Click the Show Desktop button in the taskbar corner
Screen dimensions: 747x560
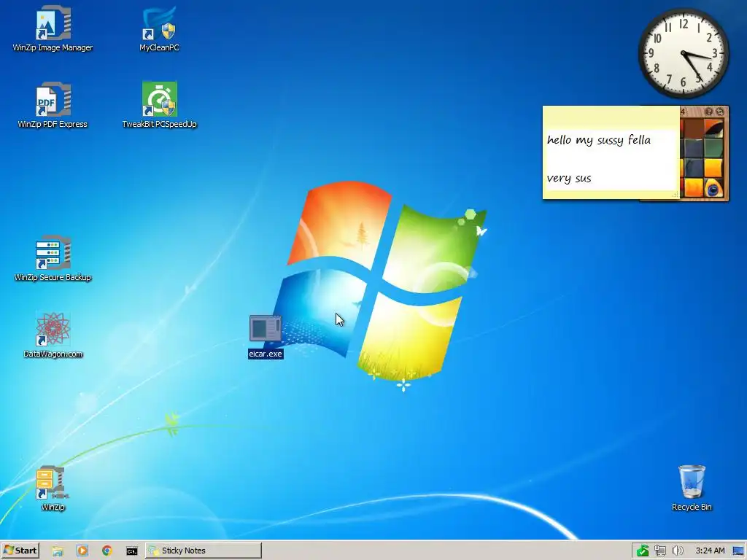(x=738, y=551)
